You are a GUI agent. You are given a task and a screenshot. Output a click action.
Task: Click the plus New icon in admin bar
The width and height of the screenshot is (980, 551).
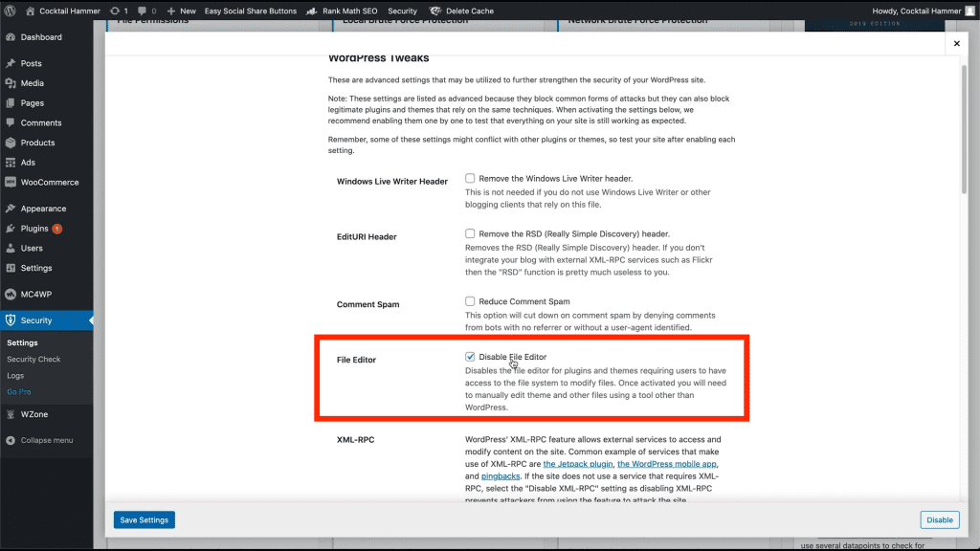tap(171, 11)
